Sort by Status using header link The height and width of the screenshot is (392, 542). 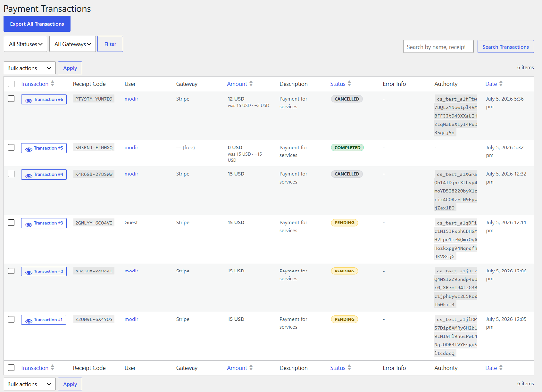[x=338, y=84]
